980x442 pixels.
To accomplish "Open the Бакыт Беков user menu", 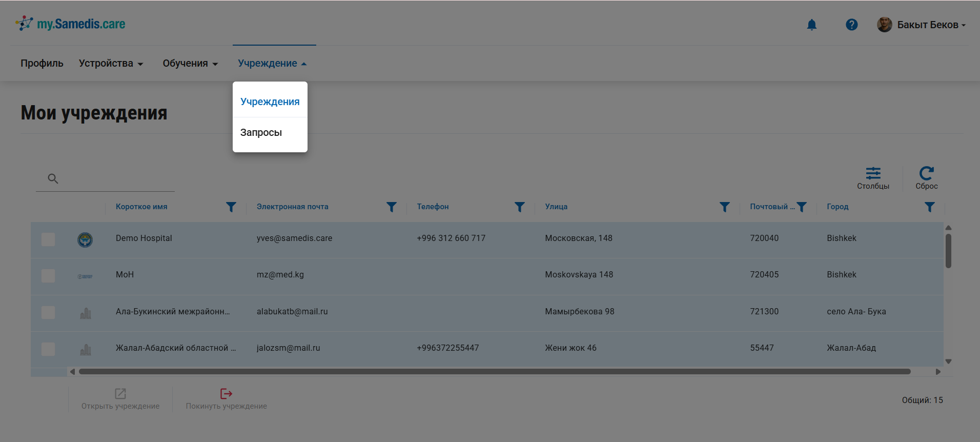I will 922,25.
